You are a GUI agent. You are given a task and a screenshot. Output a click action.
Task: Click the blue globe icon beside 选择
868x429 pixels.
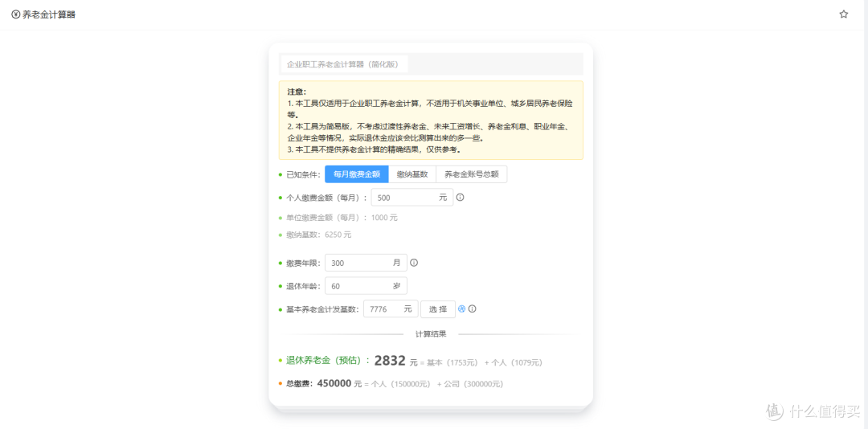(x=461, y=308)
